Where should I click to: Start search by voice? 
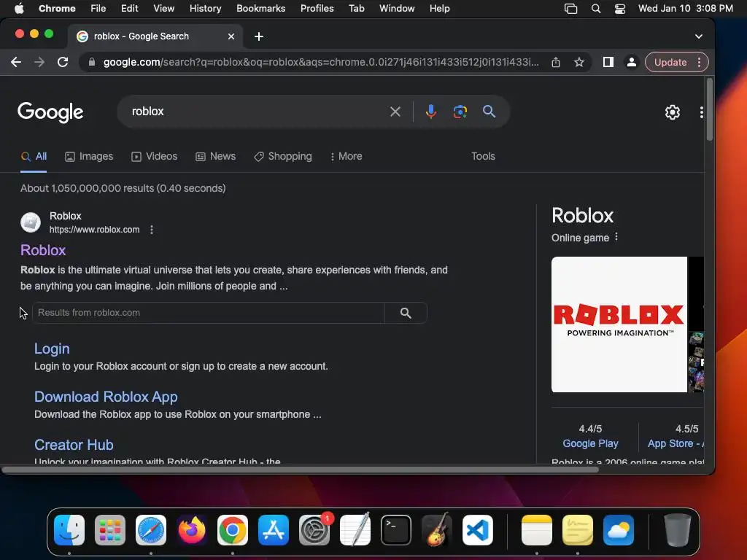pos(430,112)
